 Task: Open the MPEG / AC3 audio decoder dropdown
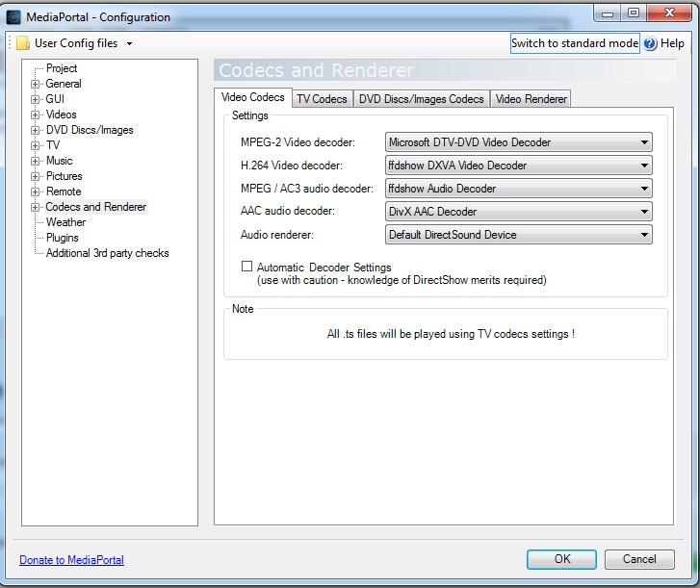tap(518, 189)
